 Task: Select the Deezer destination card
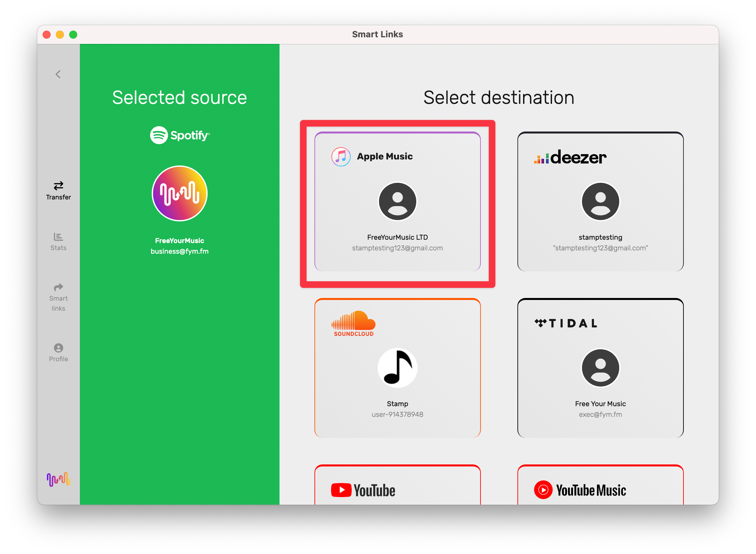pos(601,201)
